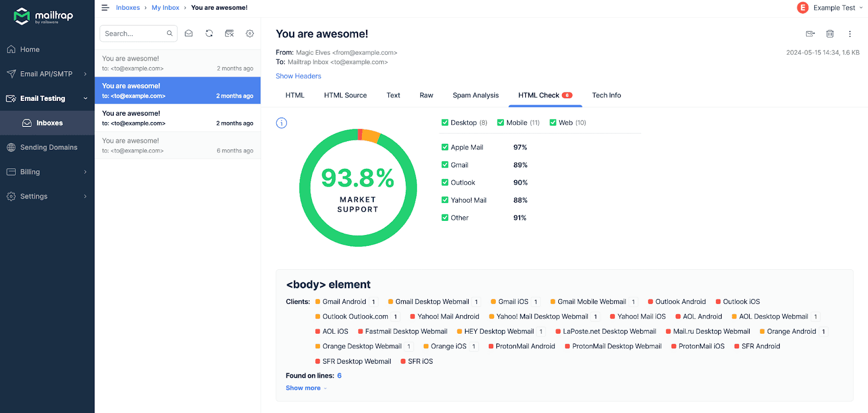Expand the Email API/SMTP chevron
Image resolution: width=868 pixels, height=413 pixels.
click(x=85, y=74)
